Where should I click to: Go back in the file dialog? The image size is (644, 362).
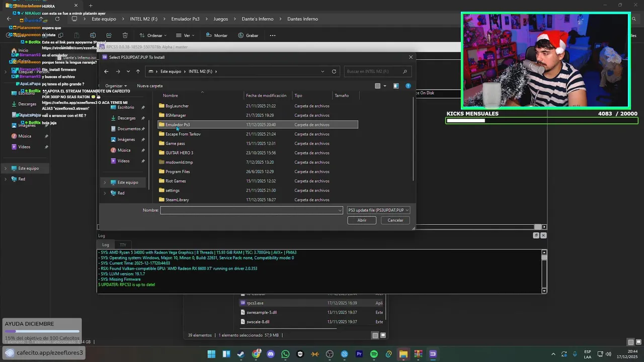click(x=106, y=71)
